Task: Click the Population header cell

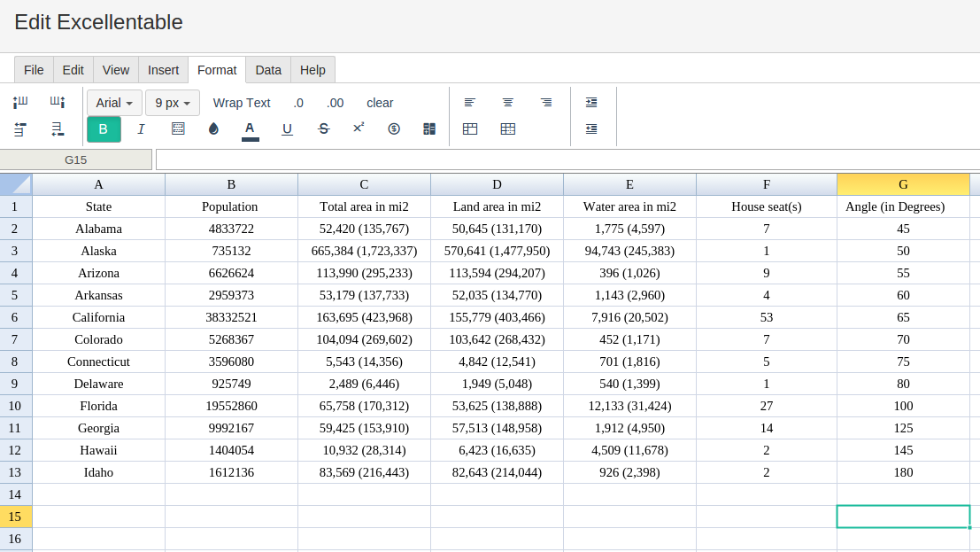Action: 231,206
